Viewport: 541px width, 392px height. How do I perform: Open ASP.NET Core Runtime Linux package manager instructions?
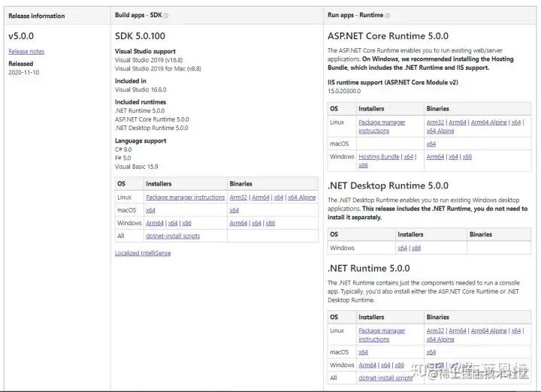(382, 126)
